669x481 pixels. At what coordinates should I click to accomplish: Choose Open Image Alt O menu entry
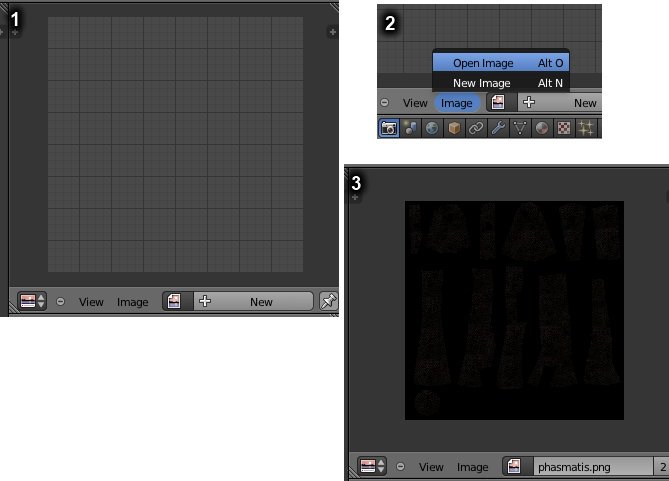click(501, 63)
